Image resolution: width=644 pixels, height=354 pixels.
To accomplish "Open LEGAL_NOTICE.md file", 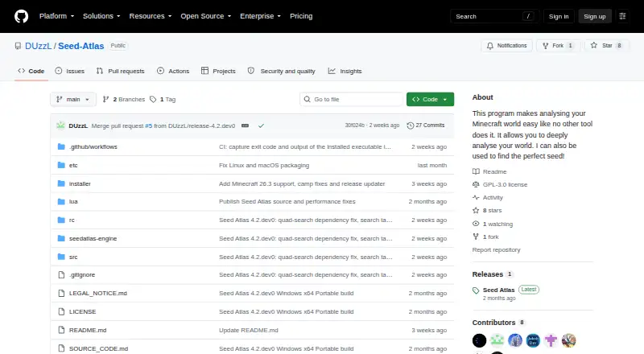I will pos(98,293).
